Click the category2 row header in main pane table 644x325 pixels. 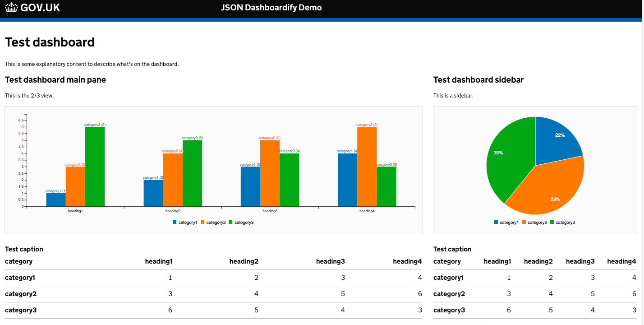click(21, 294)
